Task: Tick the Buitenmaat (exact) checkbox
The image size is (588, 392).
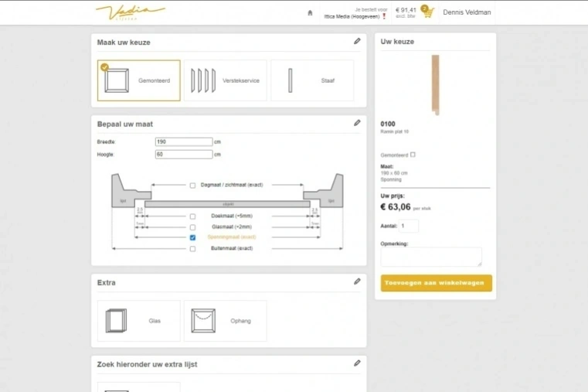Action: tap(192, 248)
